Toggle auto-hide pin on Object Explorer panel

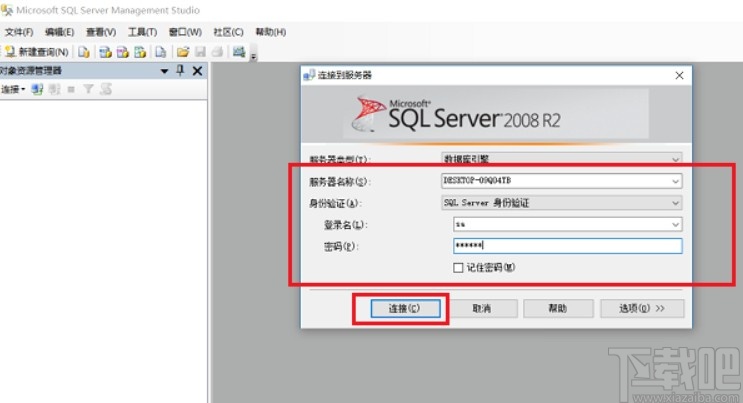point(180,71)
